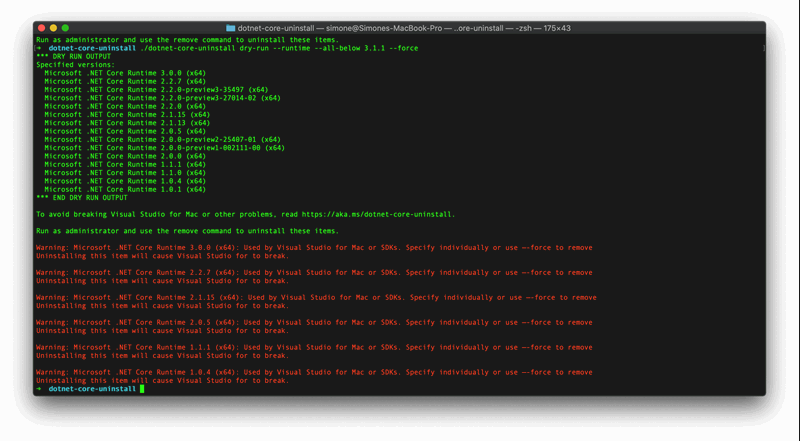Click the green fullscreen window button

pos(65,28)
